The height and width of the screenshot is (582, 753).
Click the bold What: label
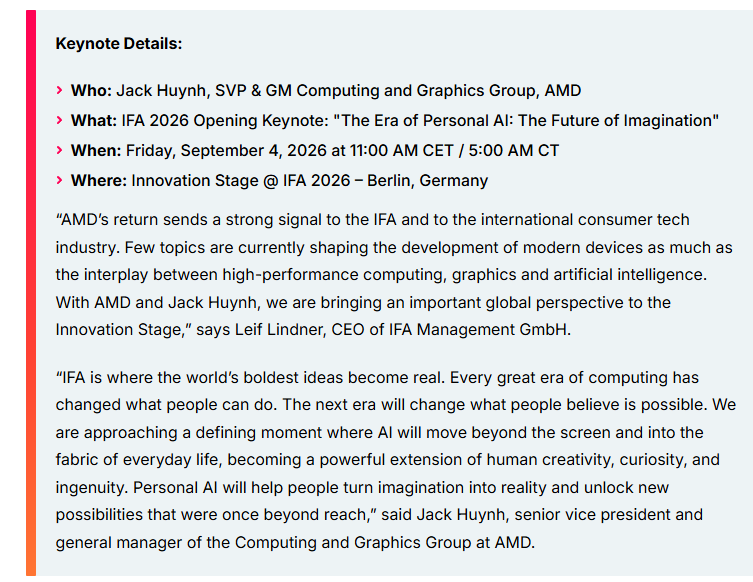[x=94, y=121]
